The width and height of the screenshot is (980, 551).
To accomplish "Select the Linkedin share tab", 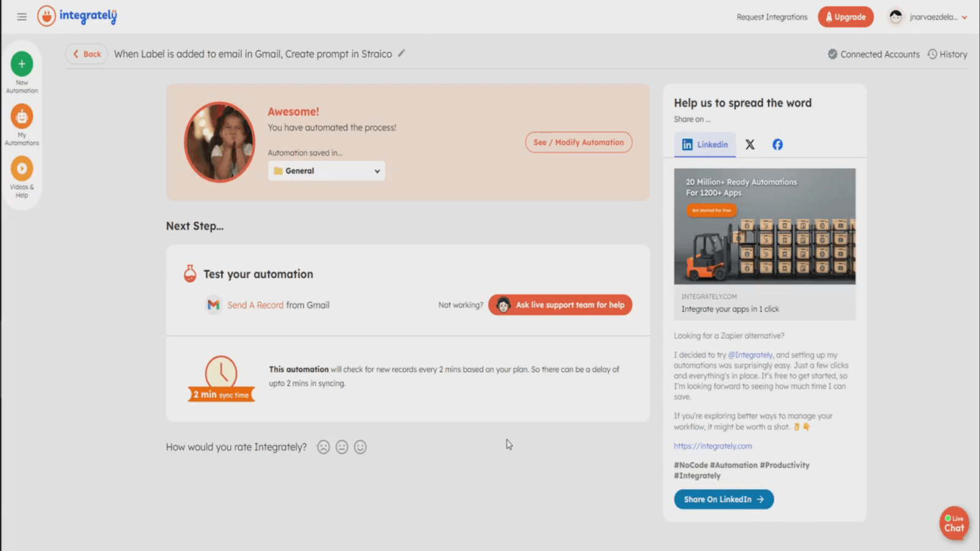I will click(705, 144).
